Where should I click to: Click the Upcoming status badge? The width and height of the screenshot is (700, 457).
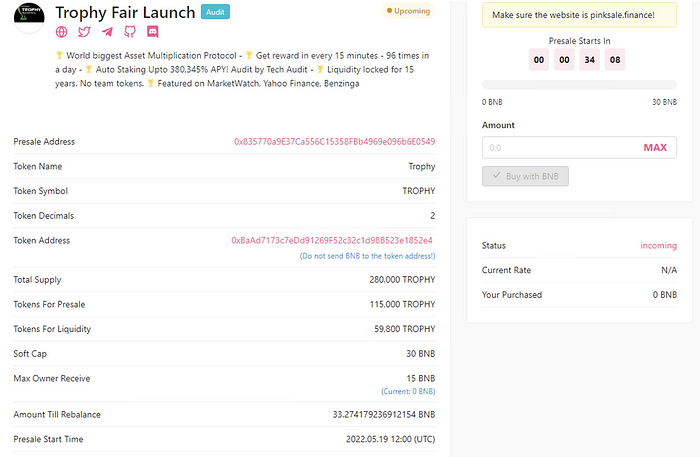(408, 11)
